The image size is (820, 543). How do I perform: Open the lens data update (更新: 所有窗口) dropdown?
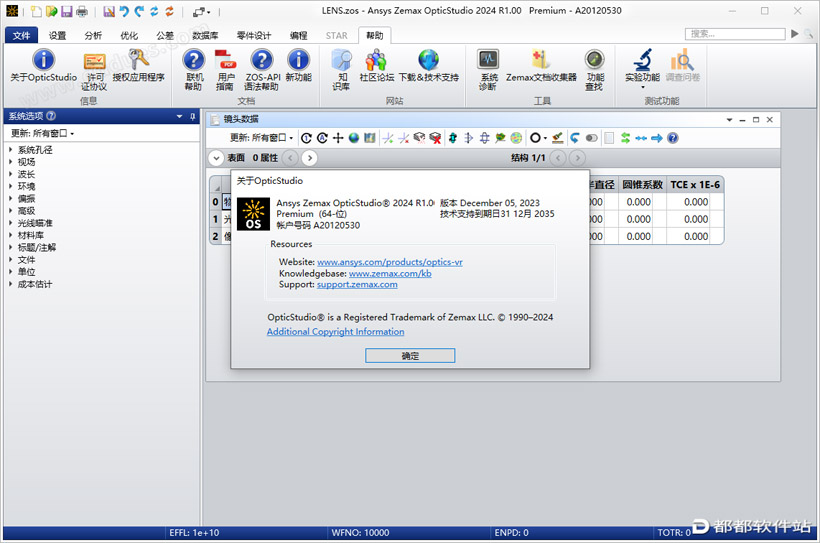pos(261,138)
